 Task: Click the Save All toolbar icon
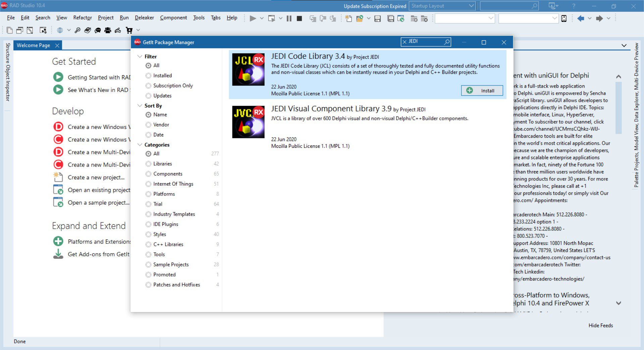(x=391, y=18)
